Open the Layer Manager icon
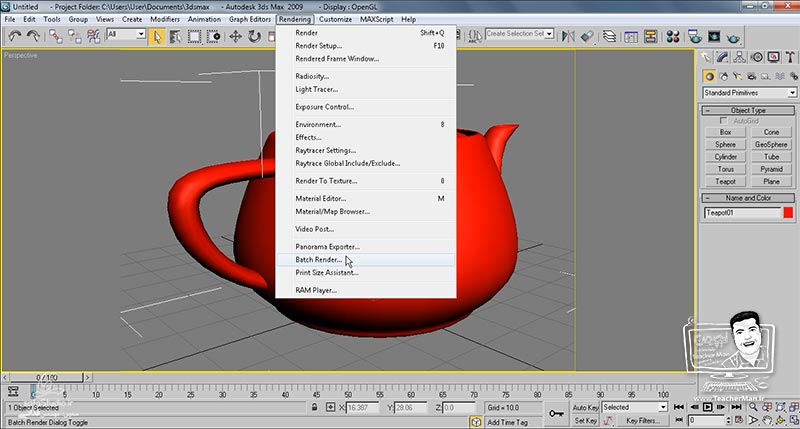This screenshot has width=800, height=429. point(609,36)
